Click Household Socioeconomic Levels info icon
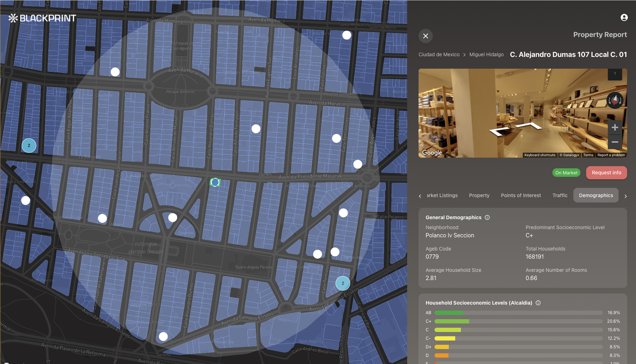 tap(538, 303)
